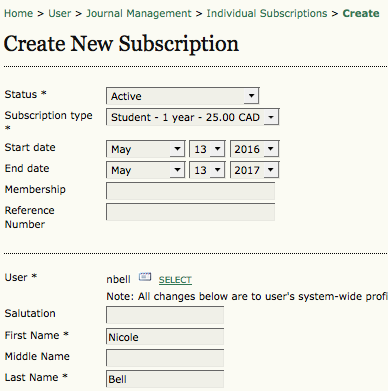Open the Start date year 2016 dropdown
The height and width of the screenshot is (391, 388).
(254, 149)
